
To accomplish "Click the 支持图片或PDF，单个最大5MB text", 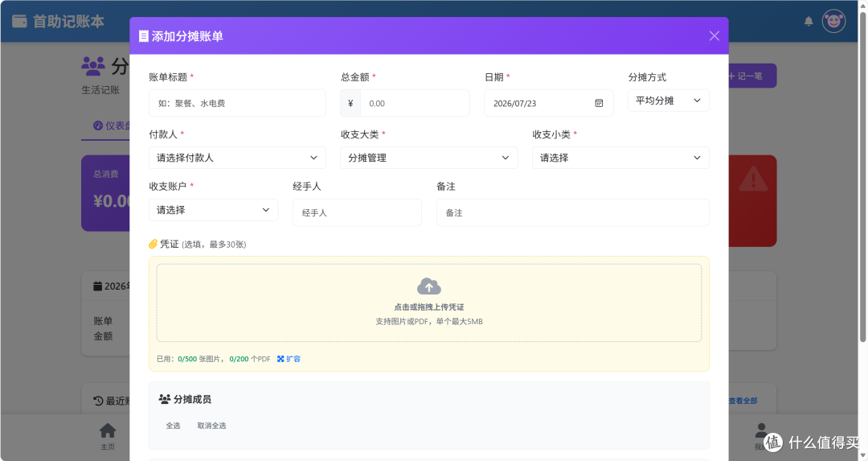I will click(429, 321).
